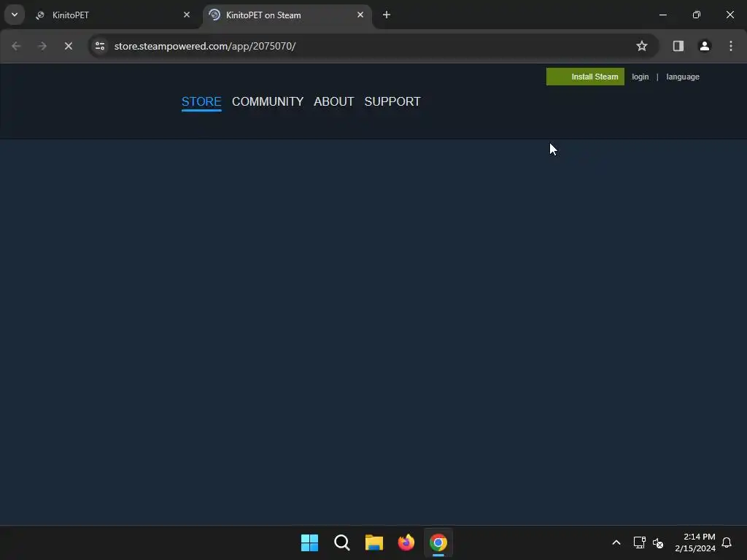This screenshot has height=560, width=747.
Task: Close the KinitoPET on Steam tab
Action: pos(360,15)
